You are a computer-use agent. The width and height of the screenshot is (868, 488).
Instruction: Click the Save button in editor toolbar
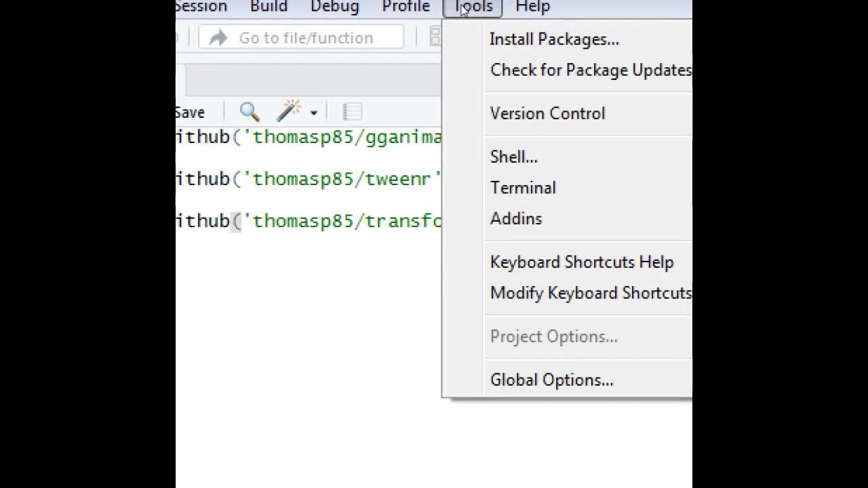coord(190,113)
